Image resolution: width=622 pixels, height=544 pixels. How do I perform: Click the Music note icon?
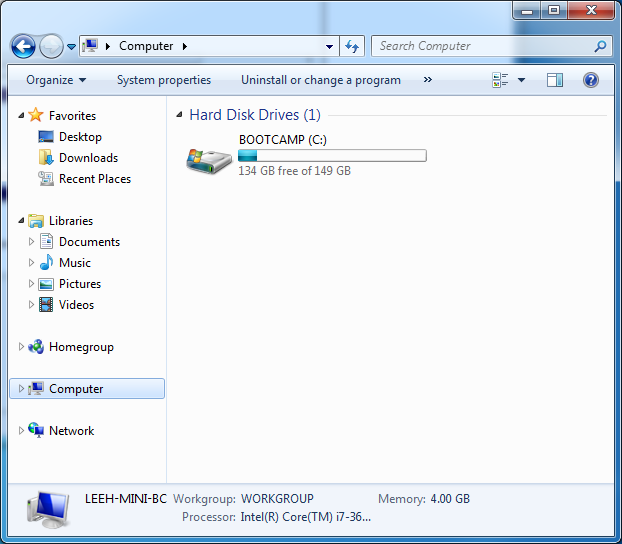coord(46,262)
